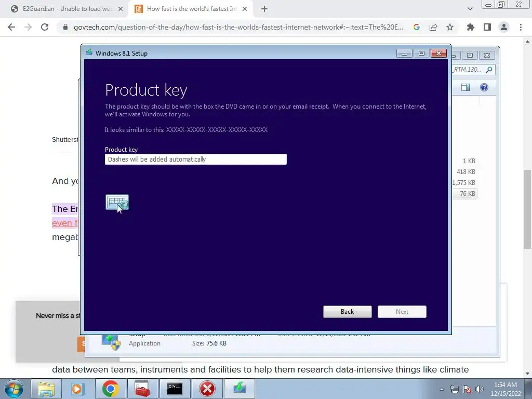Close the E2Guardian tab
The image size is (532, 399).
point(121,9)
